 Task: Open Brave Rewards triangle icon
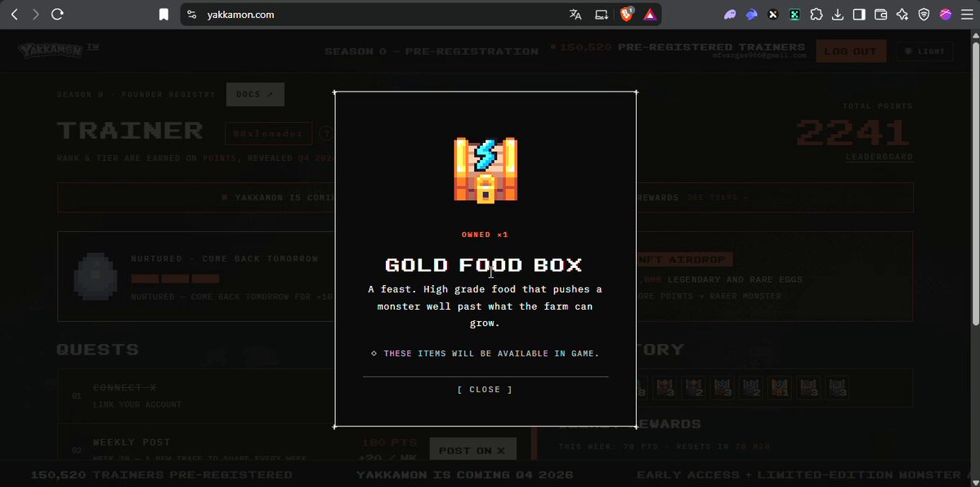tap(650, 15)
